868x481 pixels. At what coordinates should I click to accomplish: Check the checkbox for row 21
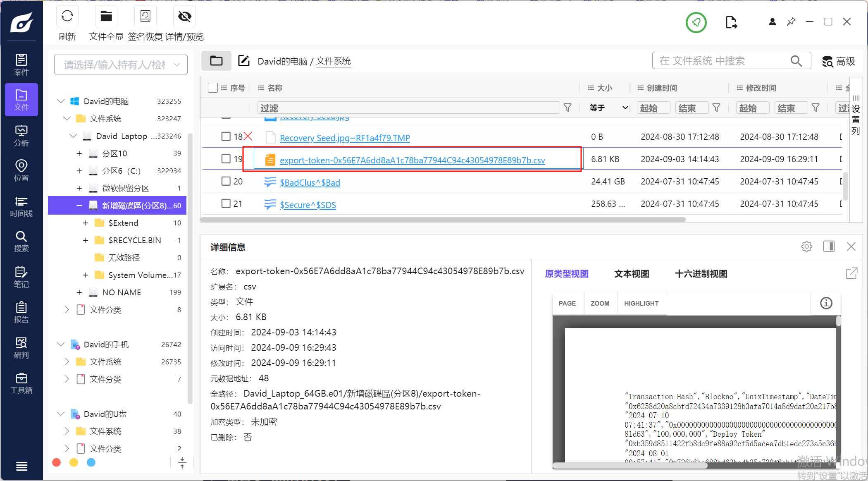226,203
